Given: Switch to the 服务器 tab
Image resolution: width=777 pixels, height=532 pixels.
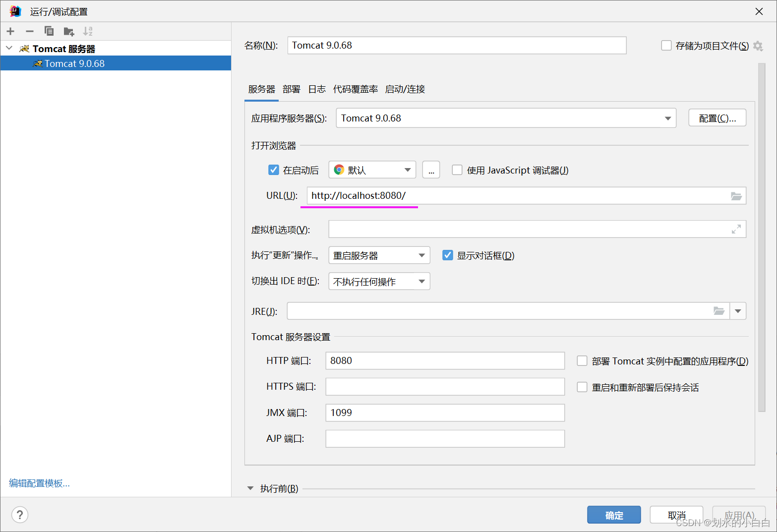Looking at the screenshot, I should [x=261, y=89].
